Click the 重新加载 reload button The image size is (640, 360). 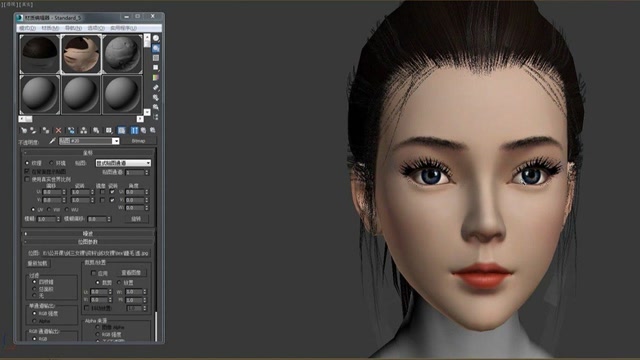point(37,264)
